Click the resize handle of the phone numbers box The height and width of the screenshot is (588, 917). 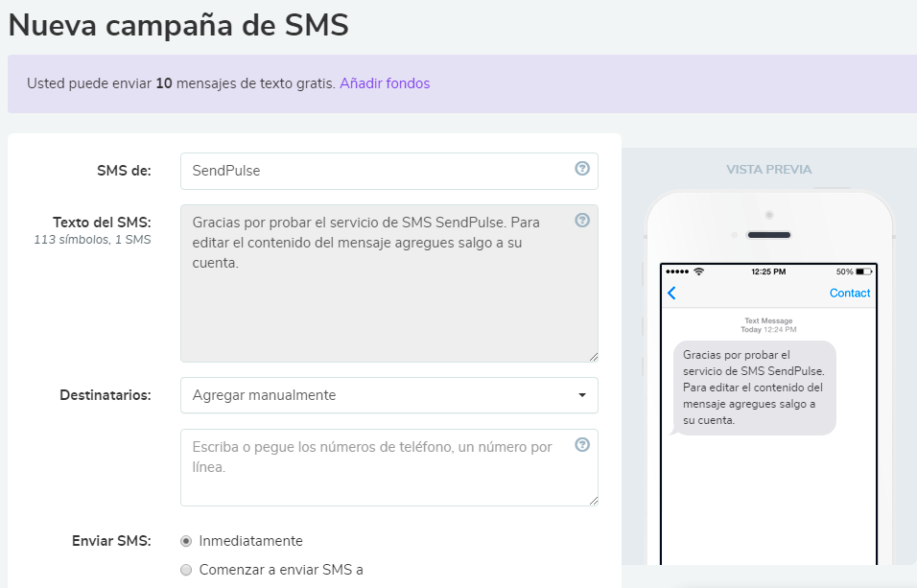click(593, 500)
